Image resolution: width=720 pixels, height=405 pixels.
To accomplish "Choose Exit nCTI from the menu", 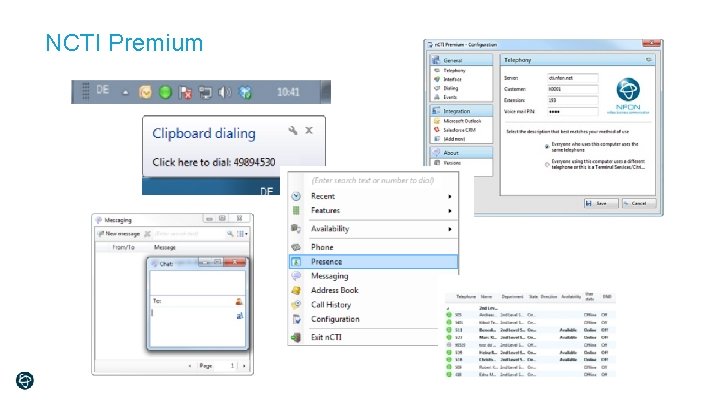I will click(x=363, y=337).
